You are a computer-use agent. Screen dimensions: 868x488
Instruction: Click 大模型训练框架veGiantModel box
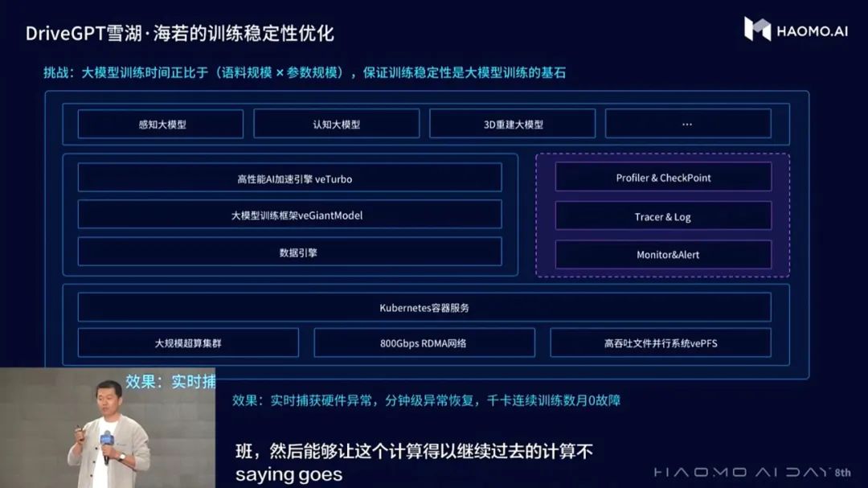pyautogui.click(x=290, y=215)
